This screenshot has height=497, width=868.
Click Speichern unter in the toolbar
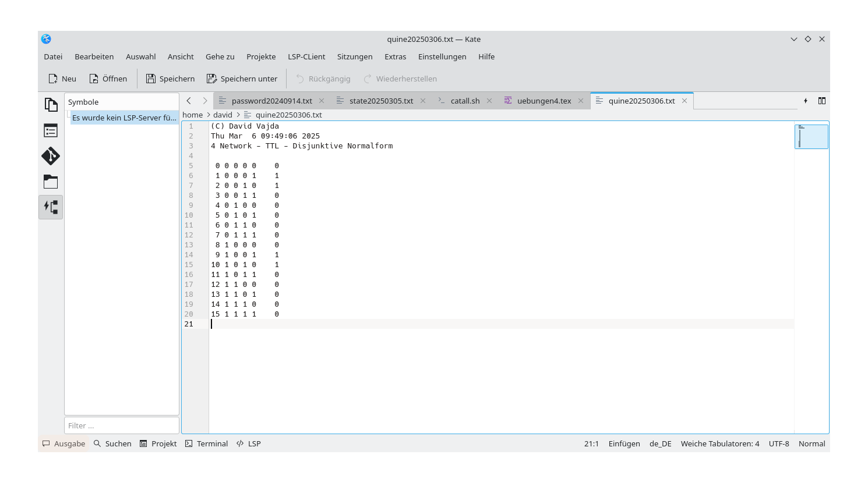pos(242,79)
